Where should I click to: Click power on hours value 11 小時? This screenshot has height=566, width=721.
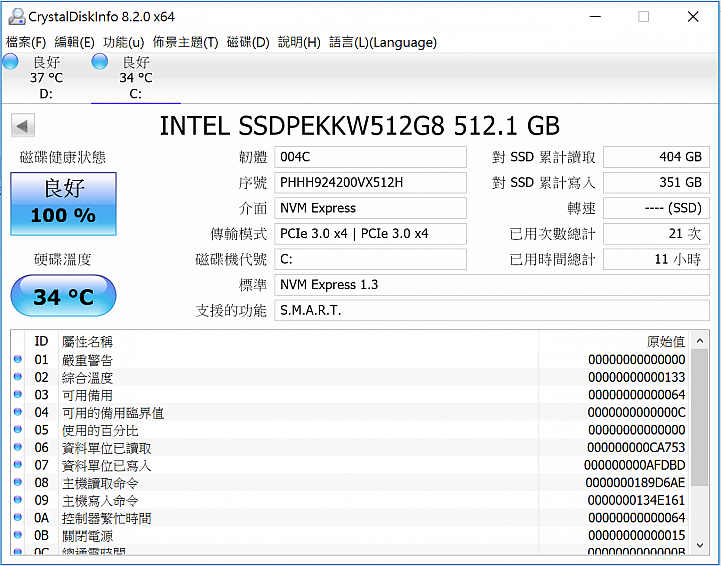[x=656, y=259]
